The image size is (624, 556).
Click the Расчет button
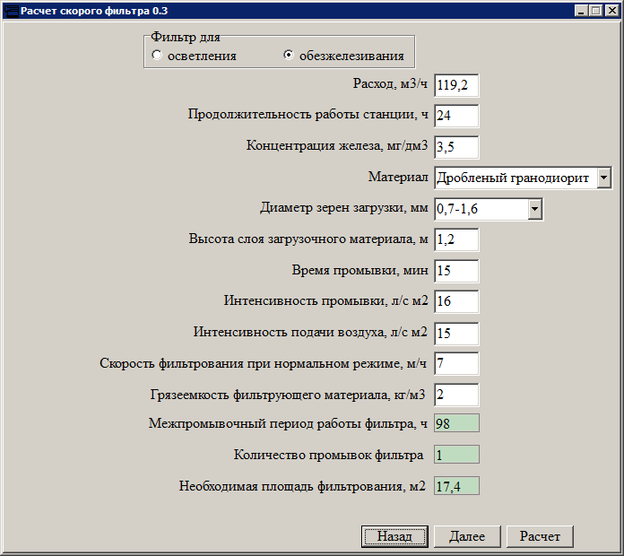(x=540, y=536)
